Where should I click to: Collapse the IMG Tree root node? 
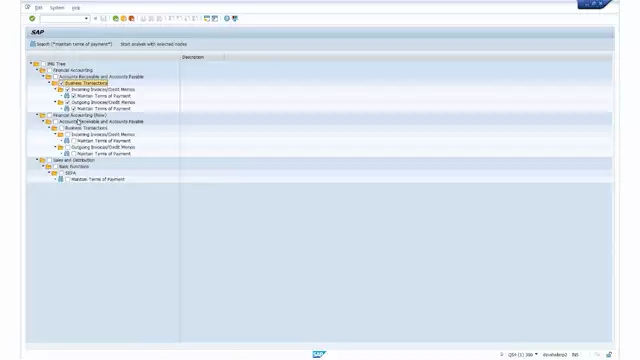pos(31,63)
